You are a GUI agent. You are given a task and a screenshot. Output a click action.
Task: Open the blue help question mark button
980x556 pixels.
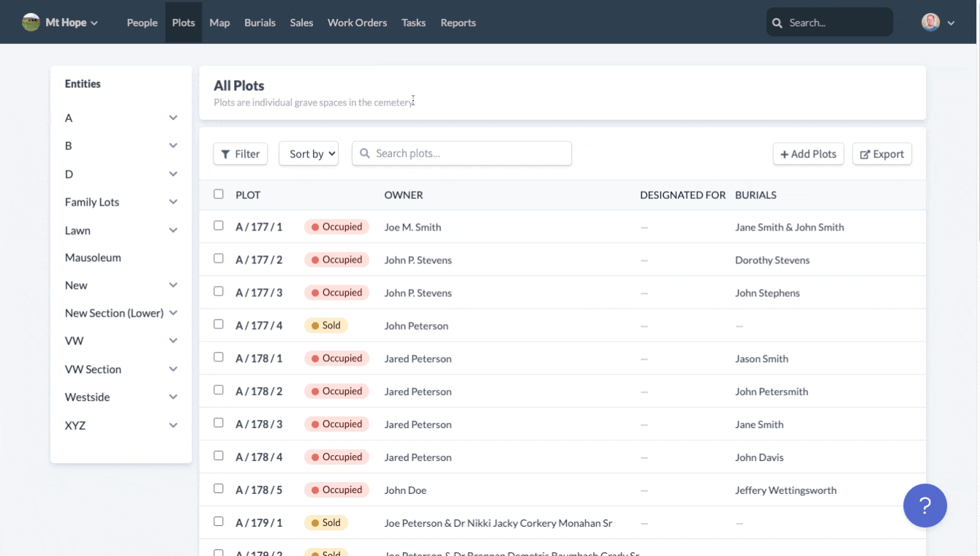click(x=925, y=506)
